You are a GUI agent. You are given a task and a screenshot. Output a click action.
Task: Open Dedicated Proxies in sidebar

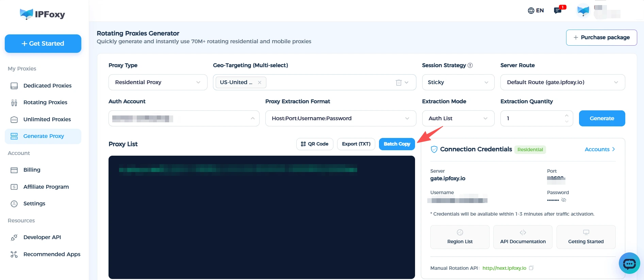[x=43, y=85]
